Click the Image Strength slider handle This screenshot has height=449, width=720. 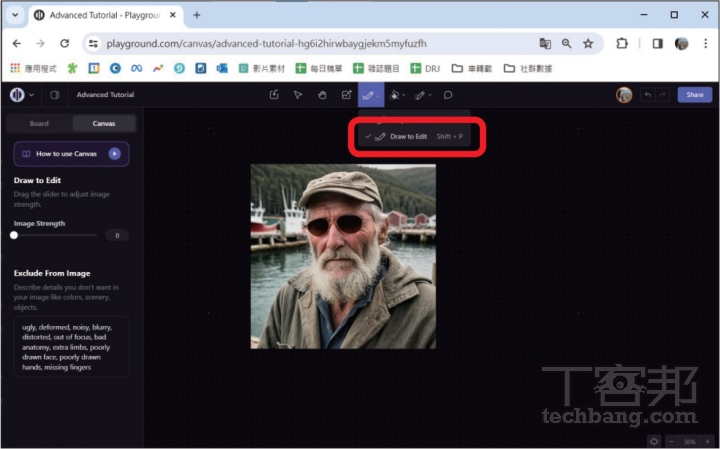[14, 235]
